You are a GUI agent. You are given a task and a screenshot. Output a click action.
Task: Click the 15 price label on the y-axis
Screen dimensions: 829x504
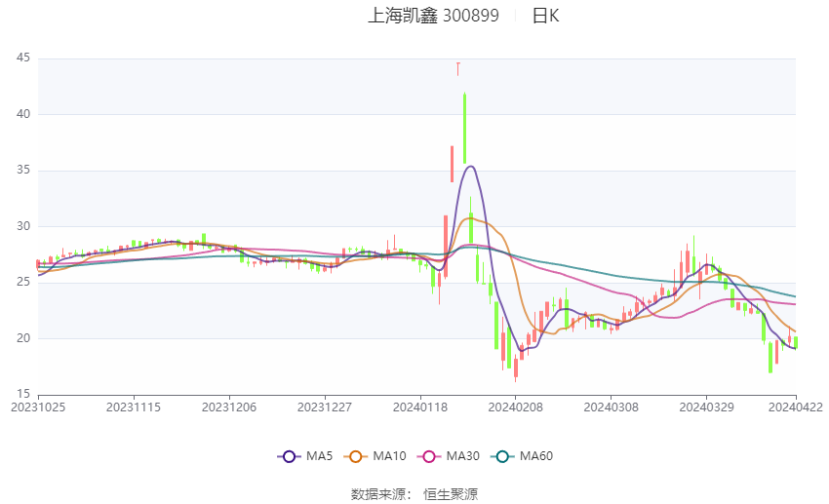click(x=23, y=395)
